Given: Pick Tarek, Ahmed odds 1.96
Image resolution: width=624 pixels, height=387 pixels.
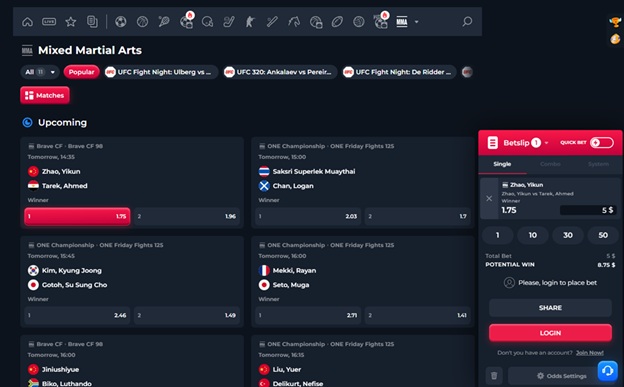Looking at the screenshot, I should point(187,216).
